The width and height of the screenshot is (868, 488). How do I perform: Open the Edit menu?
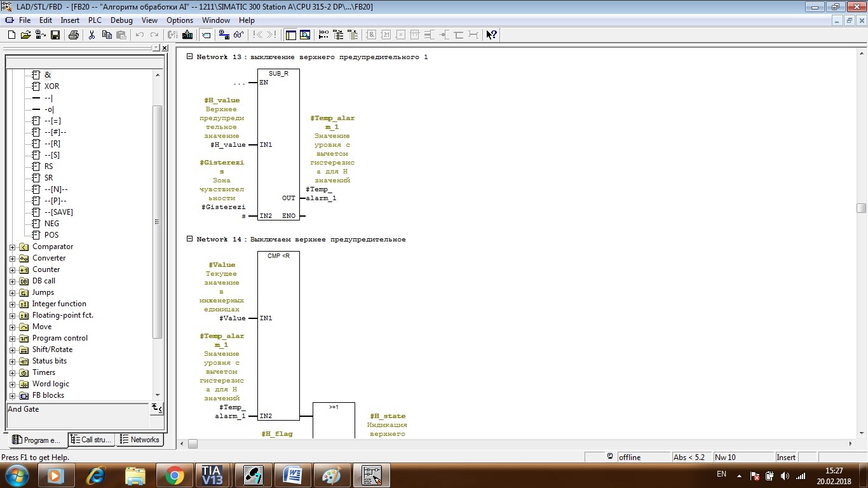(46, 20)
